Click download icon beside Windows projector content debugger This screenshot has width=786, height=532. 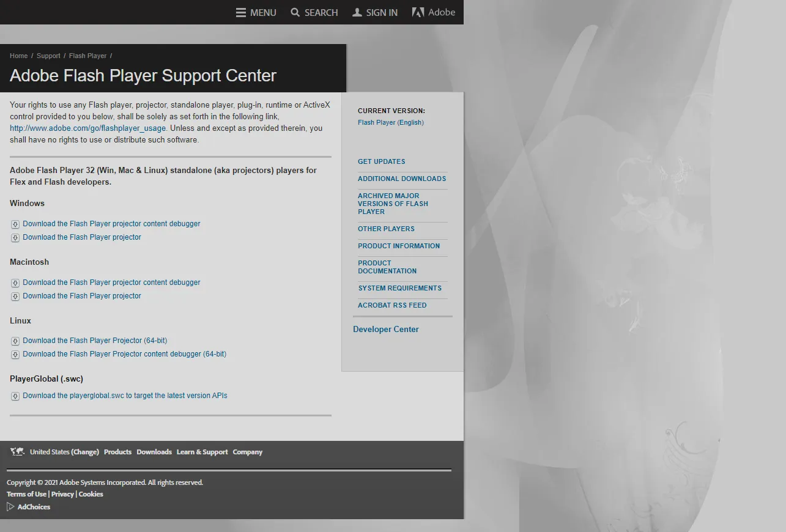coord(15,224)
